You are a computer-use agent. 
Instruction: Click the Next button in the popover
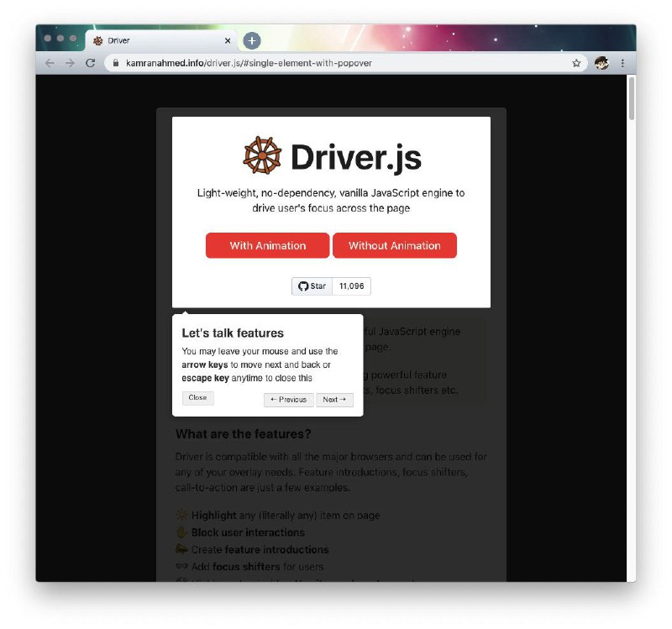(334, 400)
